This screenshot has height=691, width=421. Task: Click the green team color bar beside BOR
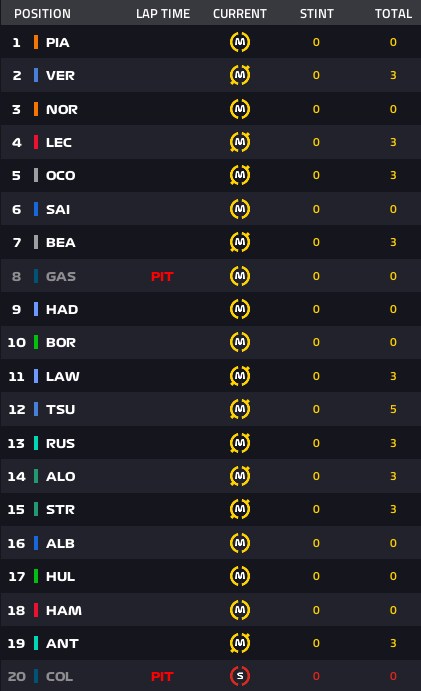[36, 342]
